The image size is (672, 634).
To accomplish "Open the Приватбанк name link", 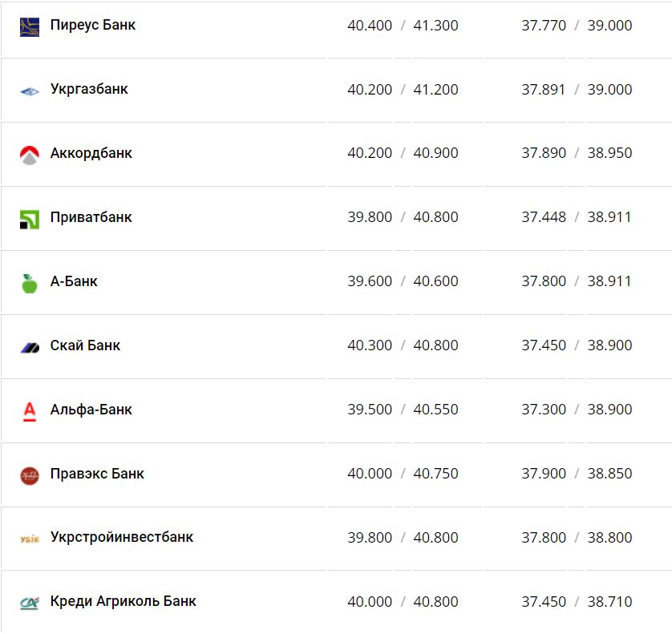I will tap(91, 217).
